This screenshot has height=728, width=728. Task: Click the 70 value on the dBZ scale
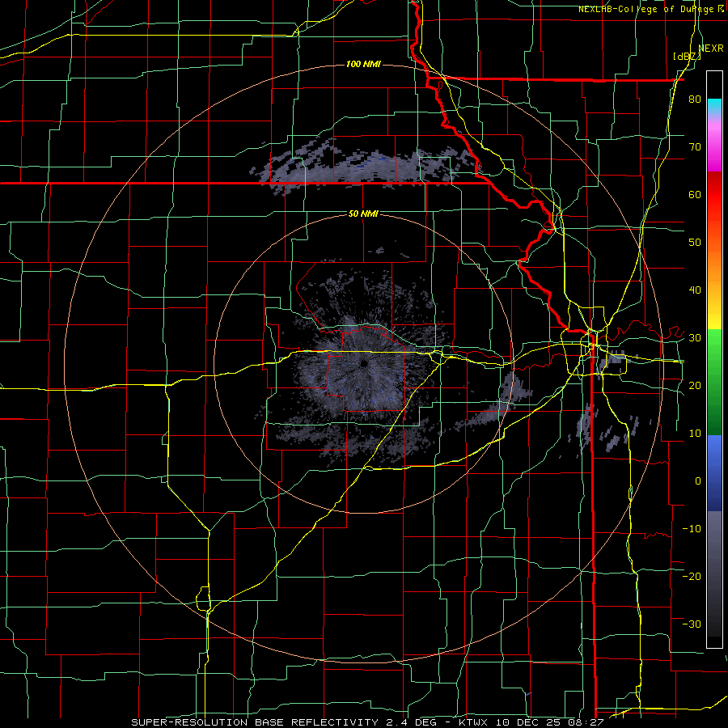695,147
